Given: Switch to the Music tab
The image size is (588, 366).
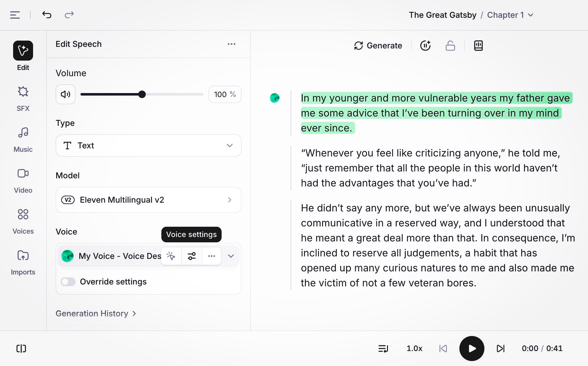Looking at the screenshot, I should pyautogui.click(x=23, y=140).
